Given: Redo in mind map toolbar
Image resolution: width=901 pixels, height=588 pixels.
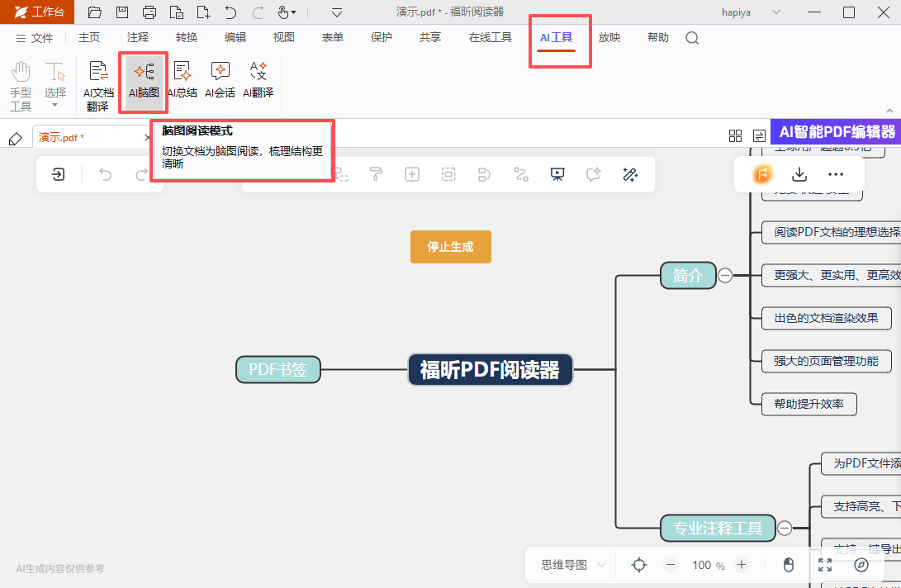Looking at the screenshot, I should (x=141, y=174).
